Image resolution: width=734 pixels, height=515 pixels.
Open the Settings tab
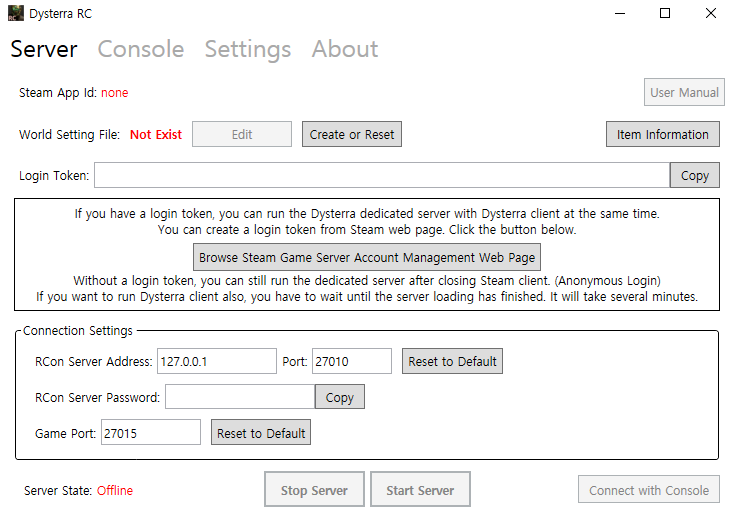click(x=247, y=49)
